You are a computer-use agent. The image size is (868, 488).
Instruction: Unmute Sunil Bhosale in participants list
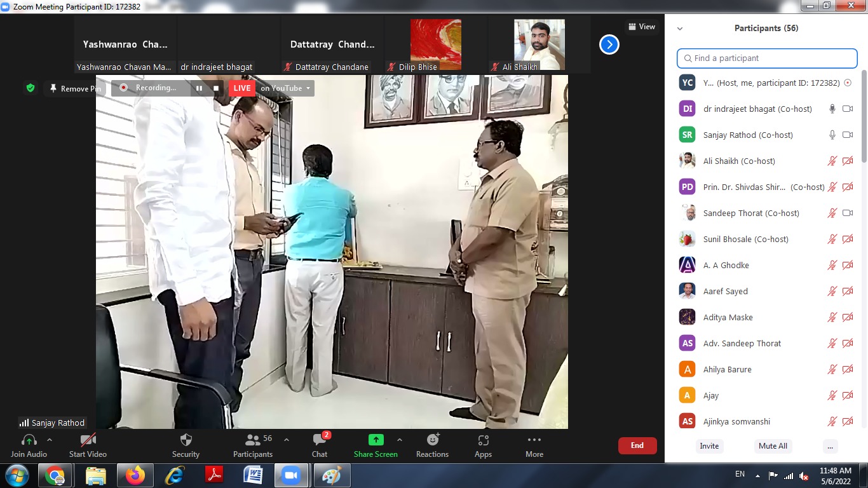[x=832, y=239]
